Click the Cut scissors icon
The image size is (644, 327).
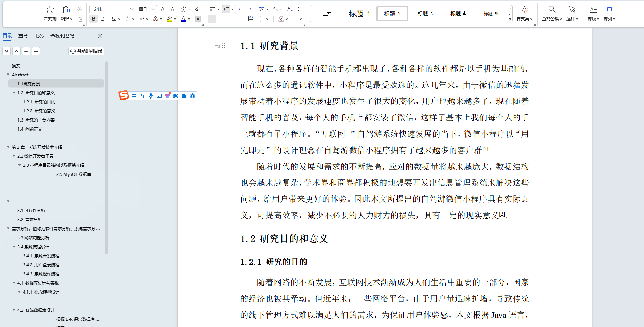(79, 9)
